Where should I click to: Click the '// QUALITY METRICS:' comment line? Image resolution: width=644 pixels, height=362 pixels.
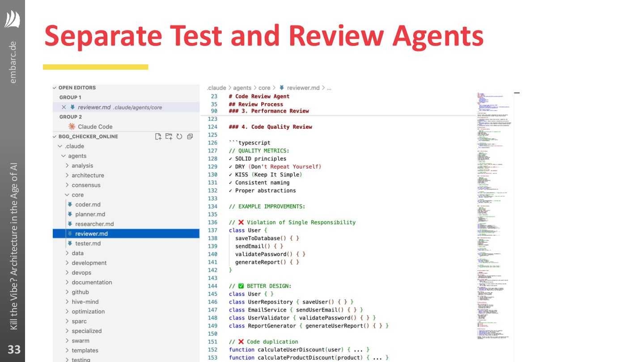[259, 151]
